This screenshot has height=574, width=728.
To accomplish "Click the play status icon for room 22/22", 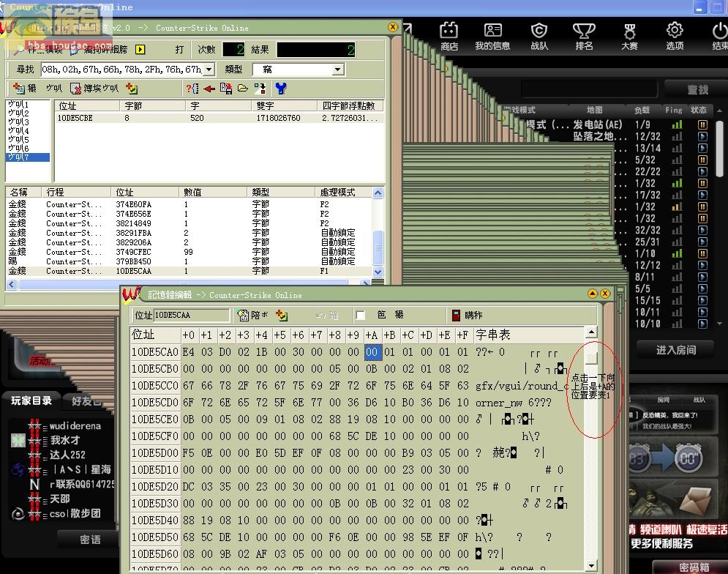I will [x=702, y=171].
